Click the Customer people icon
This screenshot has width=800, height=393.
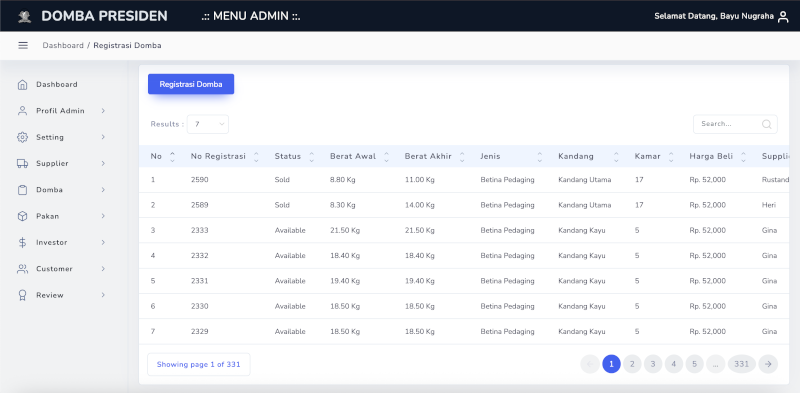[22, 269]
